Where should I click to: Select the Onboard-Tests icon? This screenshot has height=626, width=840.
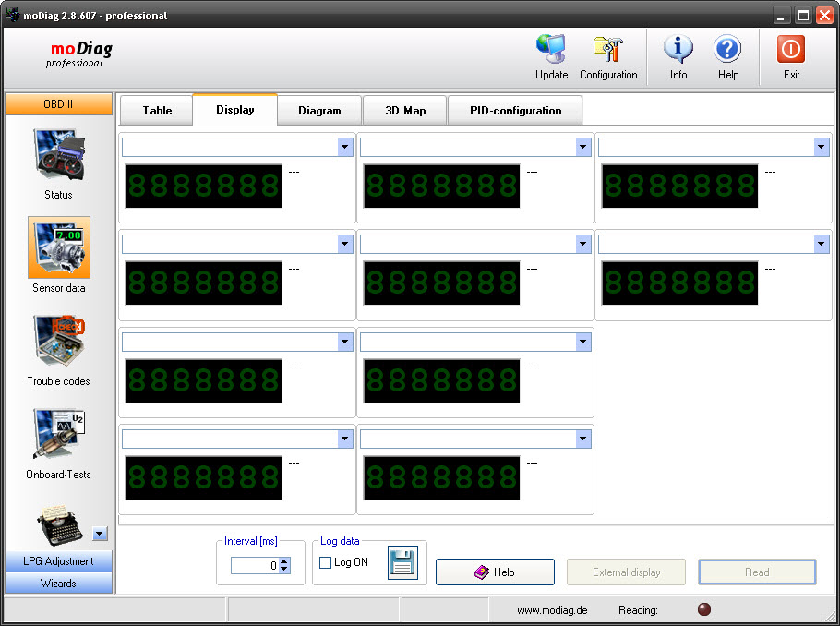point(59,435)
